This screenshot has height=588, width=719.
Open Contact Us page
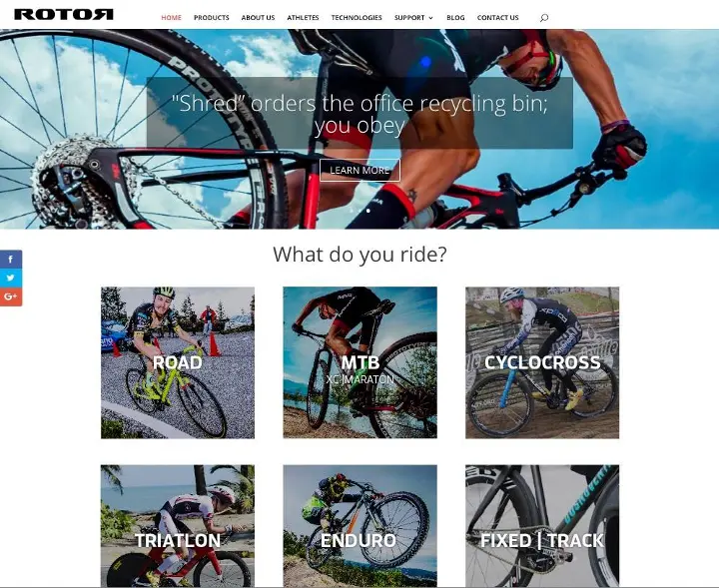[x=497, y=17]
